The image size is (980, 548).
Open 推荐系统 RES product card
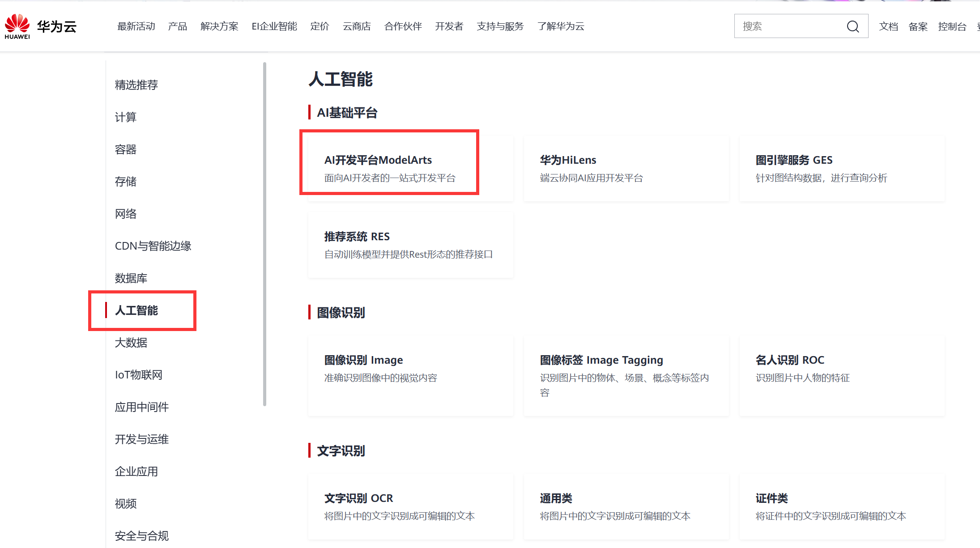411,245
